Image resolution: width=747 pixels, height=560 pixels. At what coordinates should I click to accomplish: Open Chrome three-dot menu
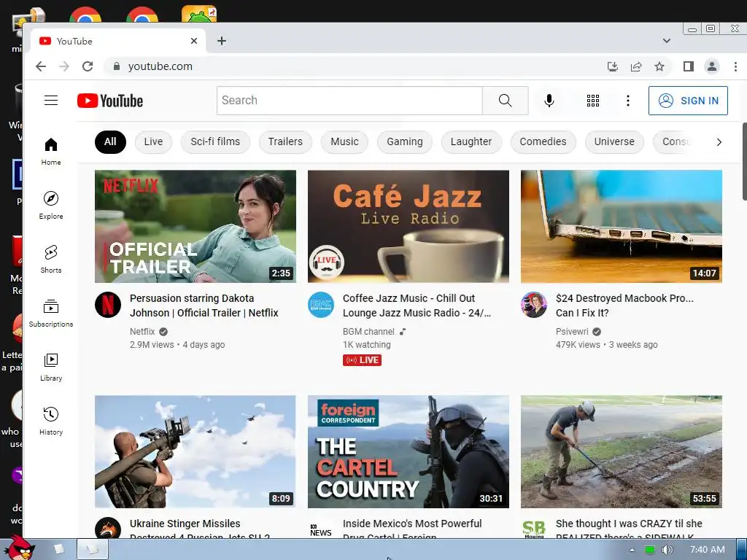735,66
